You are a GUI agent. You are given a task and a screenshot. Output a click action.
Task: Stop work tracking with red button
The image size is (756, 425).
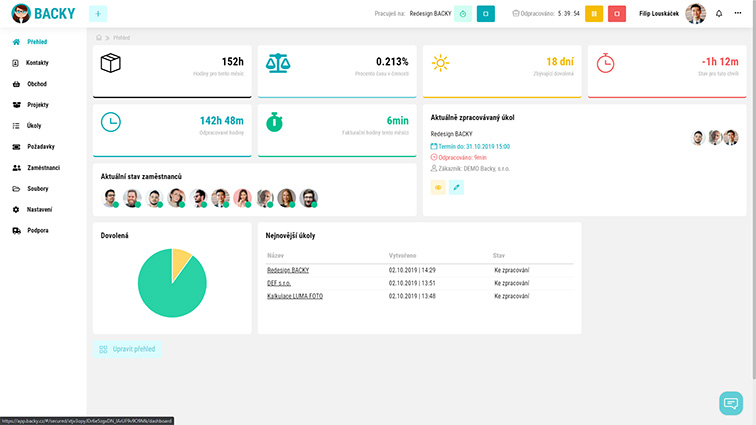[x=618, y=14]
